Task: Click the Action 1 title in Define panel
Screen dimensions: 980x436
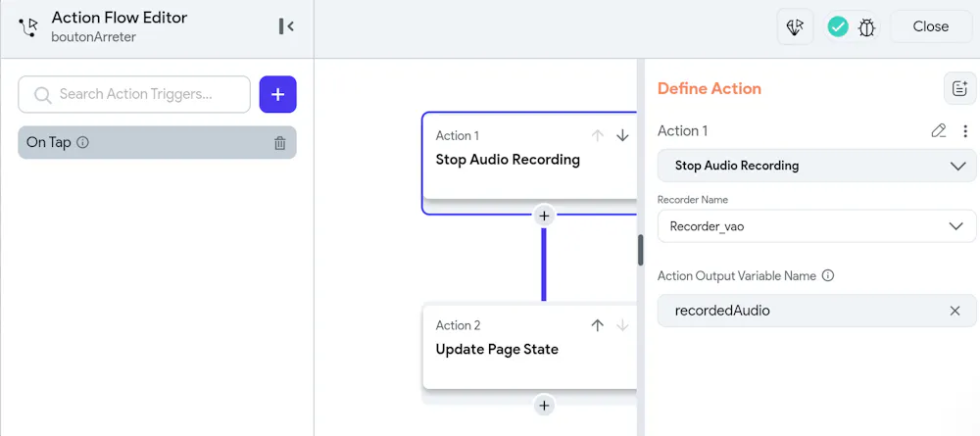Action: click(682, 130)
